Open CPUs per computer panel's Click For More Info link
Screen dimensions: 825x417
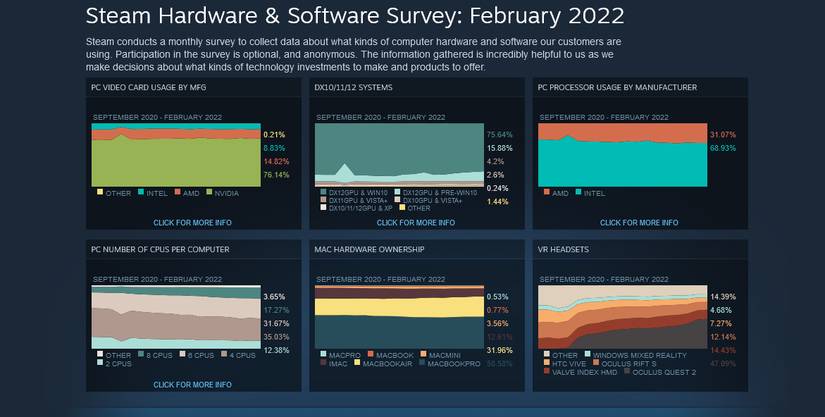pyautogui.click(x=192, y=384)
